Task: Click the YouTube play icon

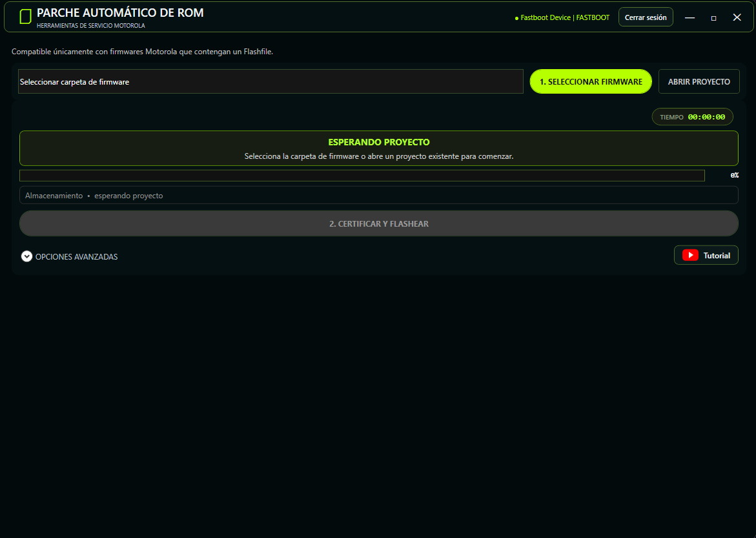Action: [690, 255]
